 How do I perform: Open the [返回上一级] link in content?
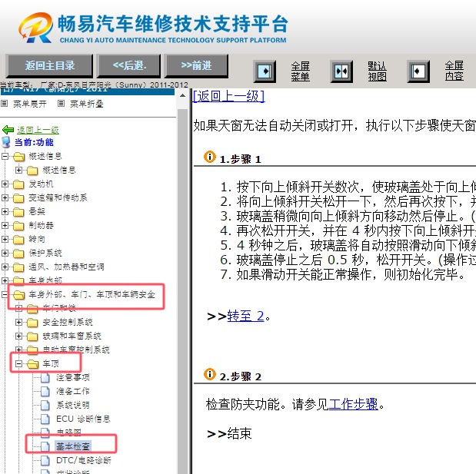229,97
